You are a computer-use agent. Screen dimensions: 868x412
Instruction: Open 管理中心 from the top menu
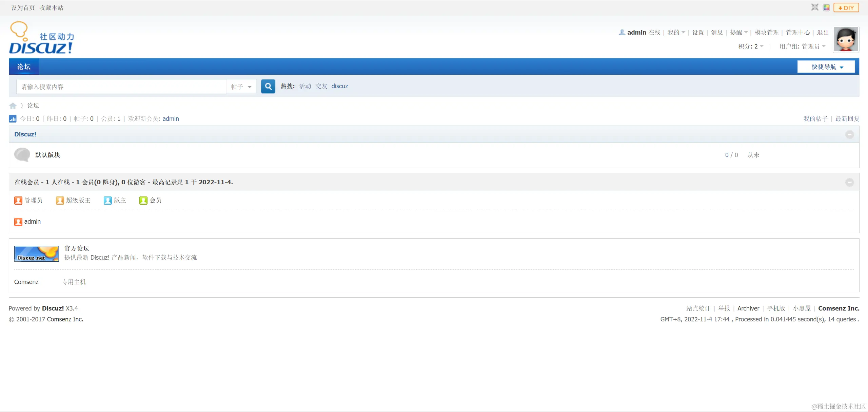coord(797,33)
